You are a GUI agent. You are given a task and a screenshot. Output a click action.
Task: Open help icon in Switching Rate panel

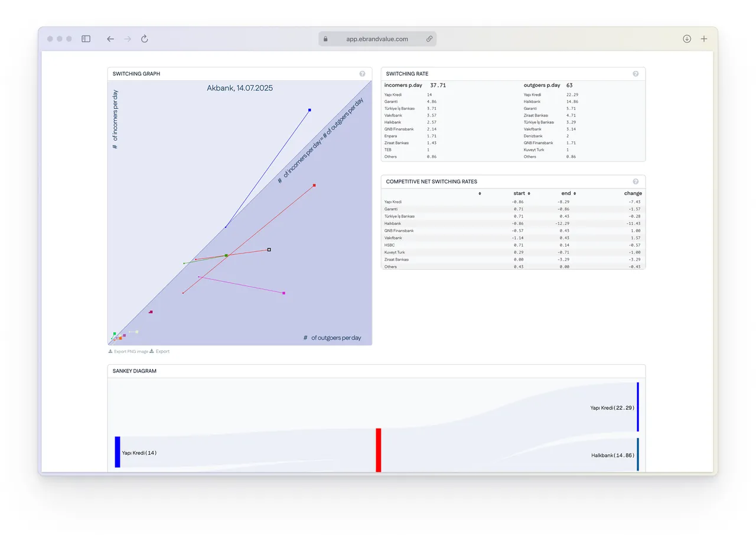pos(636,74)
